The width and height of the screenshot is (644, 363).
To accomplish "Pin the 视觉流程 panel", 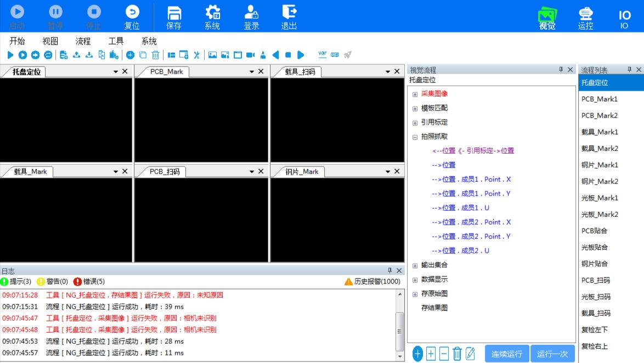I will click(561, 70).
